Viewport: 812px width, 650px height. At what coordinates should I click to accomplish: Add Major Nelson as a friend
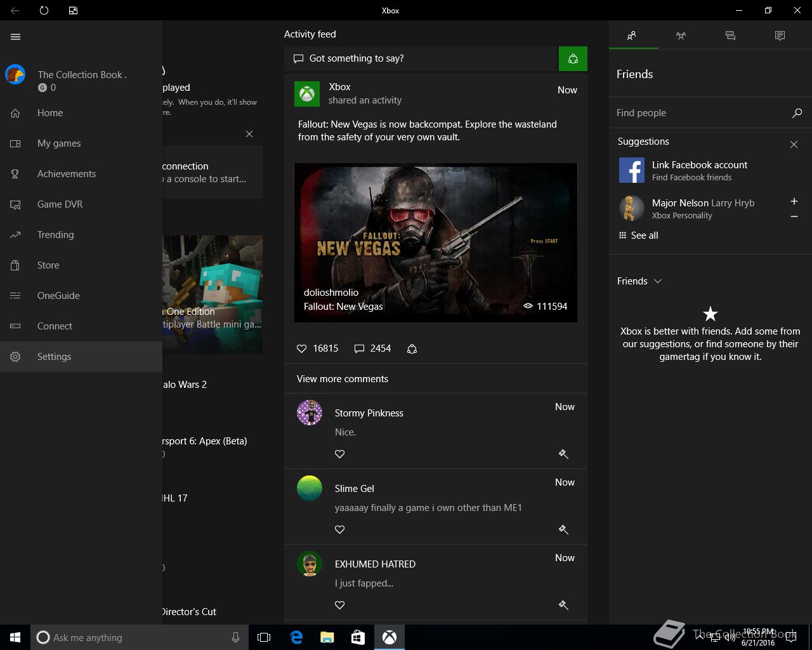click(794, 201)
